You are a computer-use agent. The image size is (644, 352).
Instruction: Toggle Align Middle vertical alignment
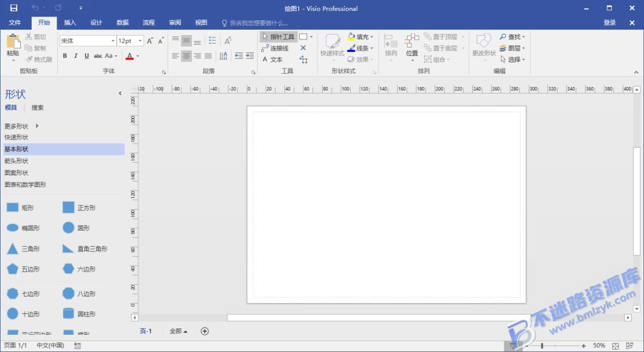(187, 41)
